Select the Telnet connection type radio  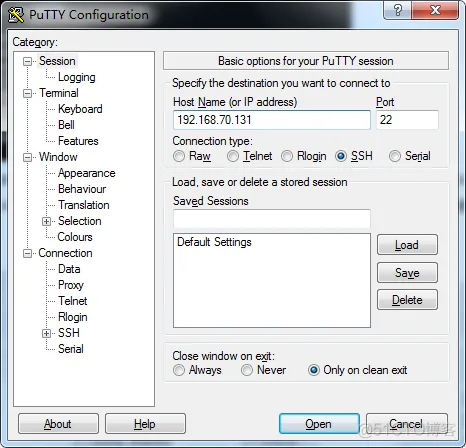coord(233,156)
